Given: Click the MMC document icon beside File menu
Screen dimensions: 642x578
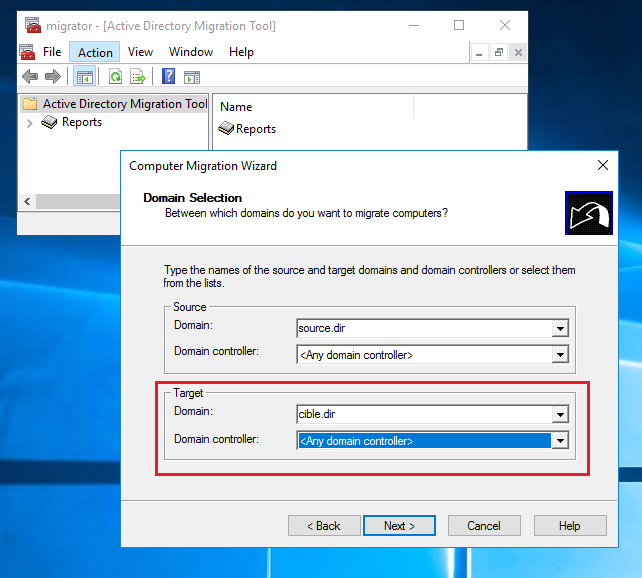Looking at the screenshot, I should pos(27,52).
